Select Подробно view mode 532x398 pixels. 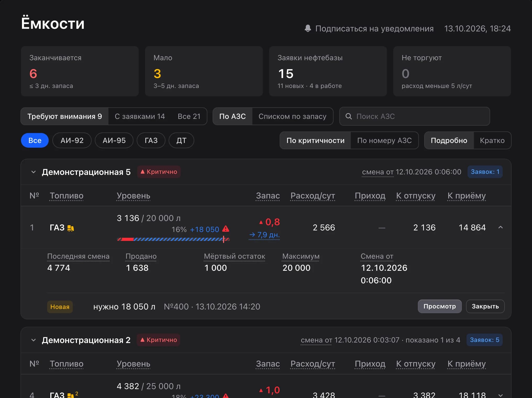click(x=449, y=140)
